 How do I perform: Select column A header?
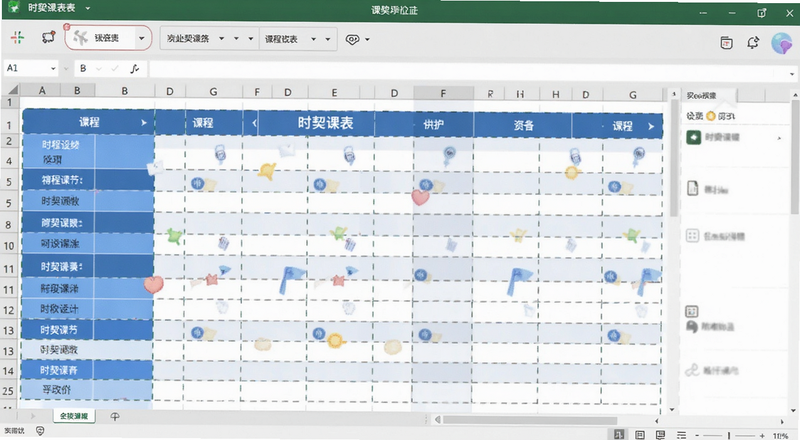pyautogui.click(x=42, y=90)
